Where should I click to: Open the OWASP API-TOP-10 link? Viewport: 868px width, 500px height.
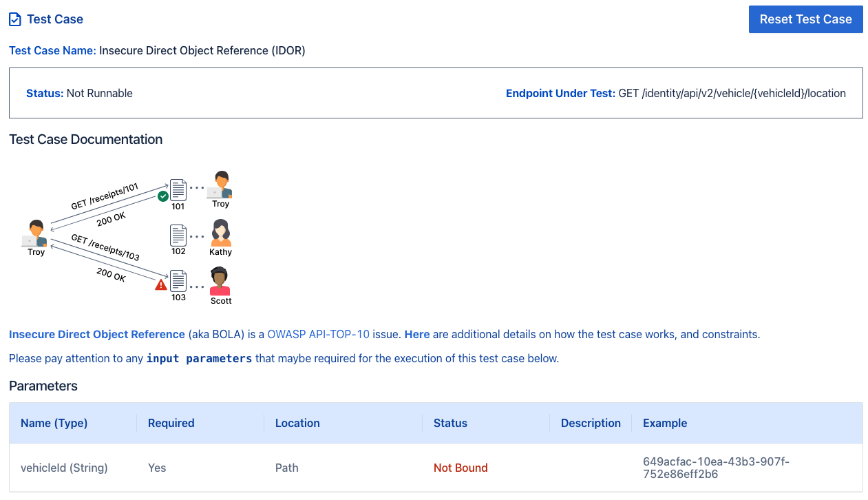[x=318, y=335]
